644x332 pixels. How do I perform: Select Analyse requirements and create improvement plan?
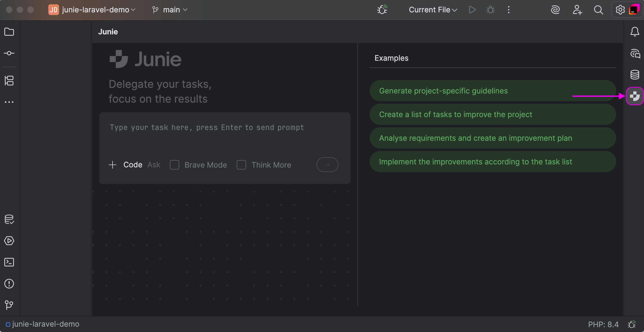(x=493, y=138)
